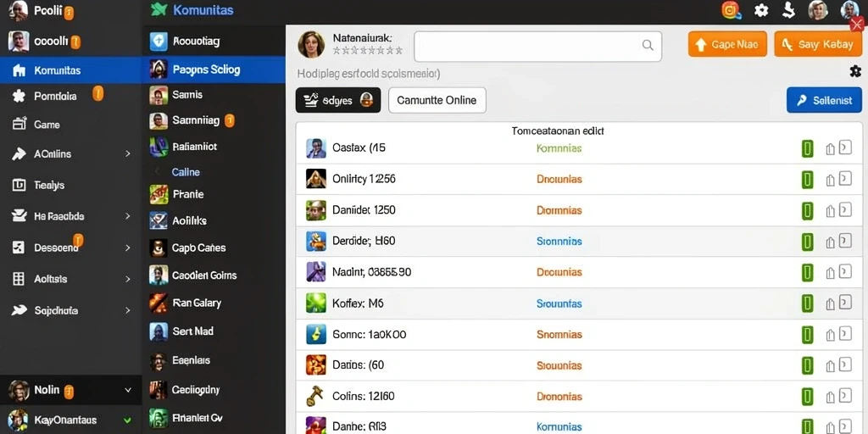Expand the AOnliins sidebar chevron
The height and width of the screenshot is (434, 868).
[128, 154]
